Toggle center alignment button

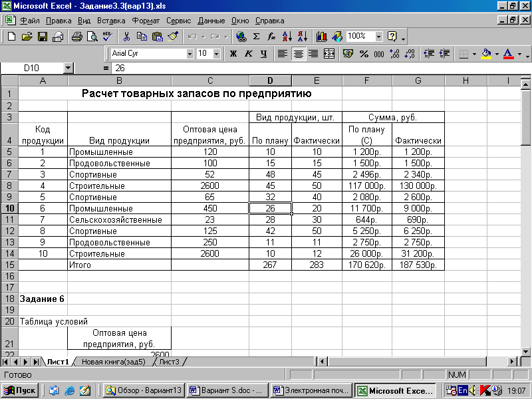[298, 54]
